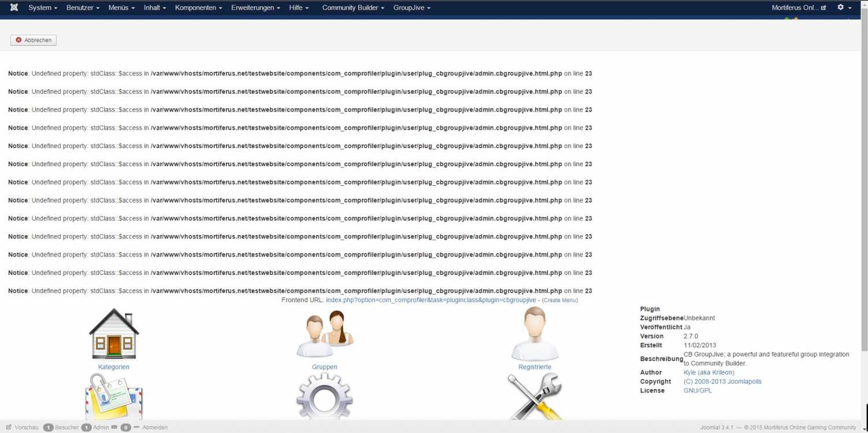Click the large gear configuration icon
868x433 pixels.
(x=325, y=397)
